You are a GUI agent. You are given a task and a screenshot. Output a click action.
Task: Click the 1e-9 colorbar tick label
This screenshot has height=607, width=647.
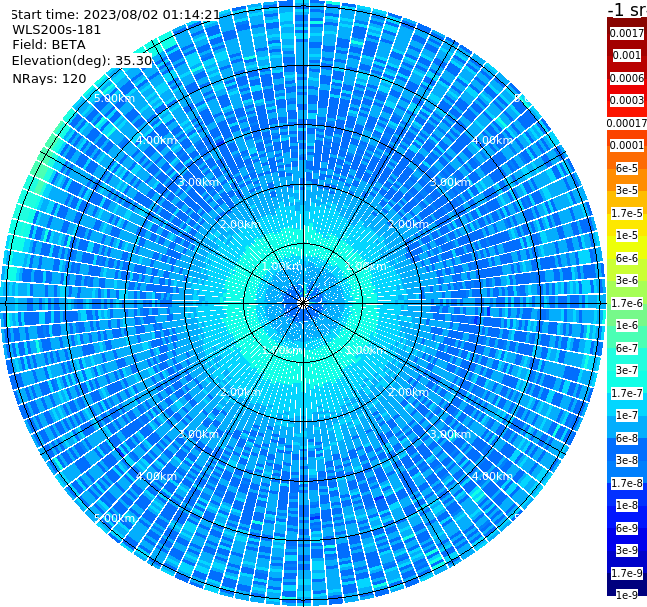point(627,595)
